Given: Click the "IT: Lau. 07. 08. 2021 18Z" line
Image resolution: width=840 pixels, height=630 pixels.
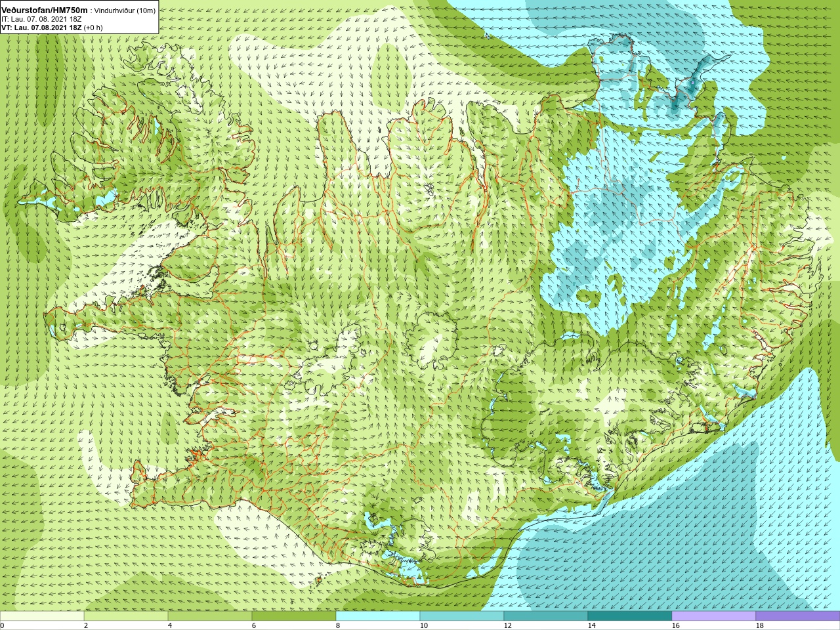Looking at the screenshot, I should coord(41,19).
